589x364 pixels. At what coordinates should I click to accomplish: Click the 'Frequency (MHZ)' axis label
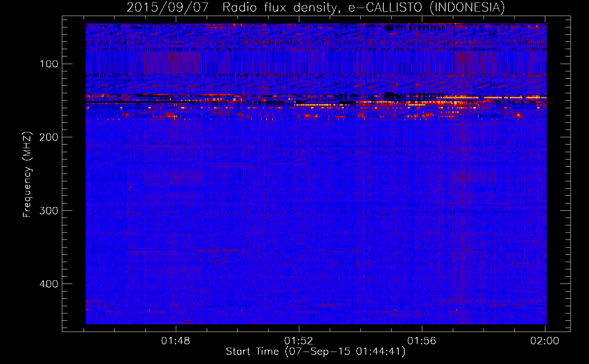click(x=27, y=175)
